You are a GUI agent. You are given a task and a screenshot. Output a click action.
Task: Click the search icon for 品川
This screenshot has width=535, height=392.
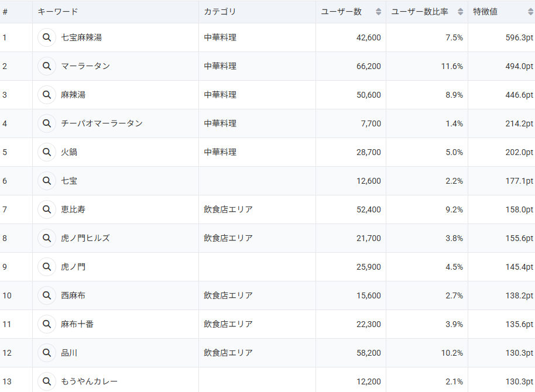click(x=47, y=353)
